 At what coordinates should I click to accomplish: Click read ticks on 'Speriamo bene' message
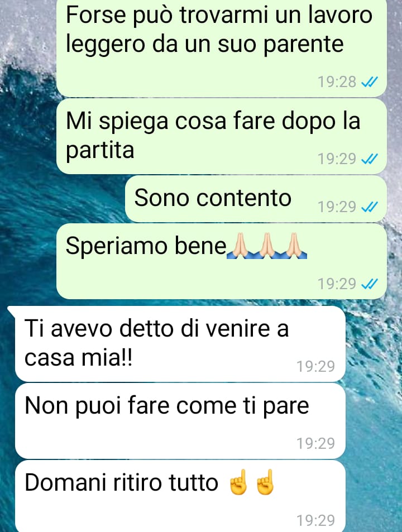[x=370, y=284]
